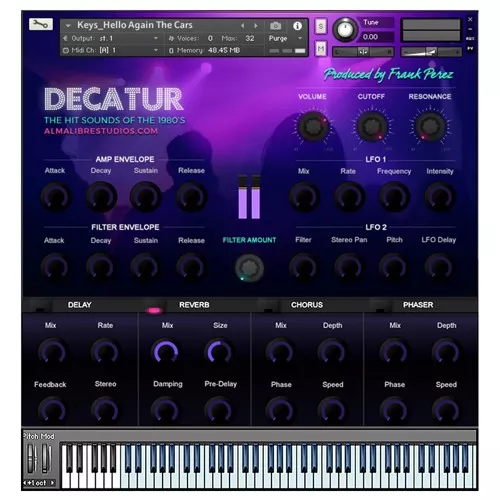
Task: Click the Keys_Hello Again The Cars title
Action: 135,25
